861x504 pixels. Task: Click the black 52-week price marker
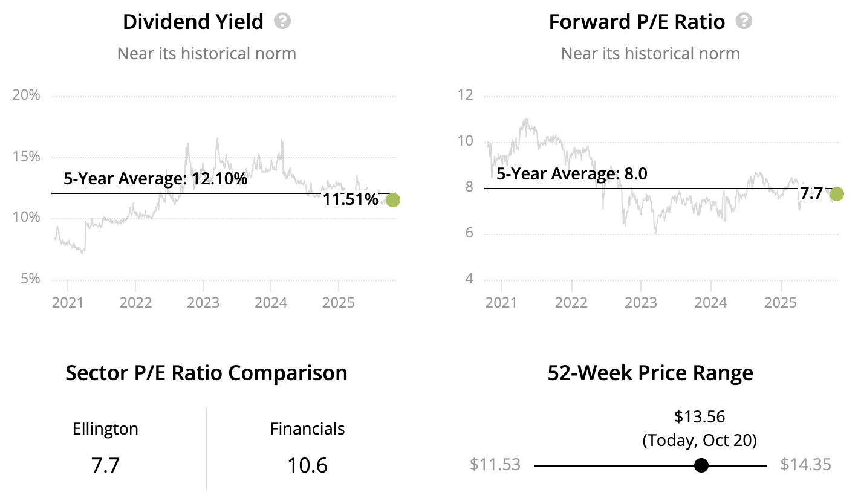[701, 465]
